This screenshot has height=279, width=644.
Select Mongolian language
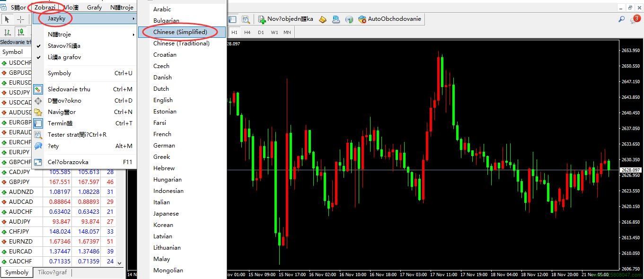tap(182, 270)
